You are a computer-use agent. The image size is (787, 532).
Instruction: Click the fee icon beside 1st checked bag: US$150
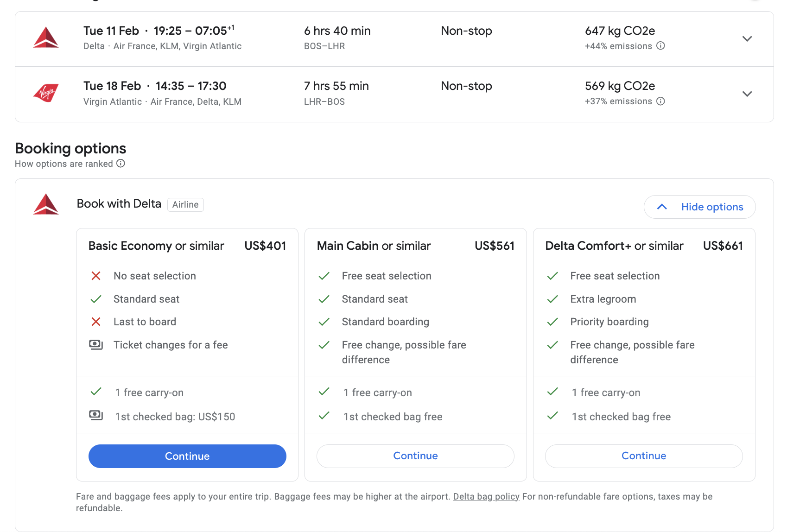[x=96, y=415]
